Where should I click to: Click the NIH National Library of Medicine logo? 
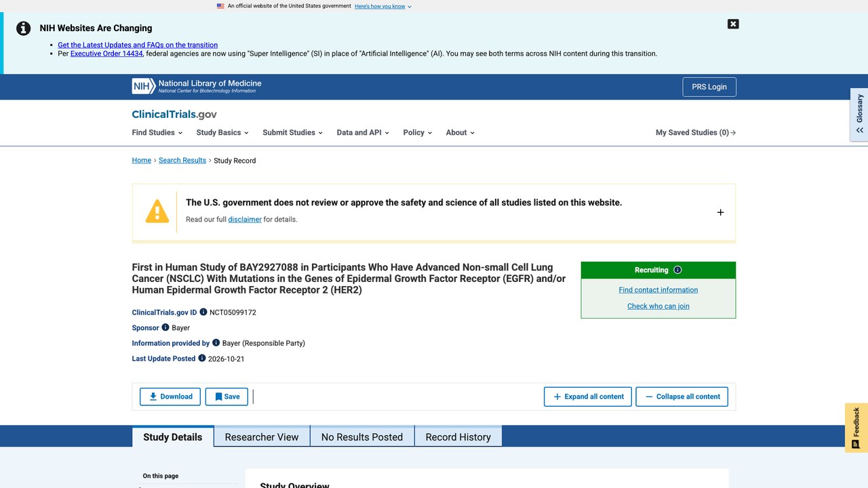coord(197,86)
